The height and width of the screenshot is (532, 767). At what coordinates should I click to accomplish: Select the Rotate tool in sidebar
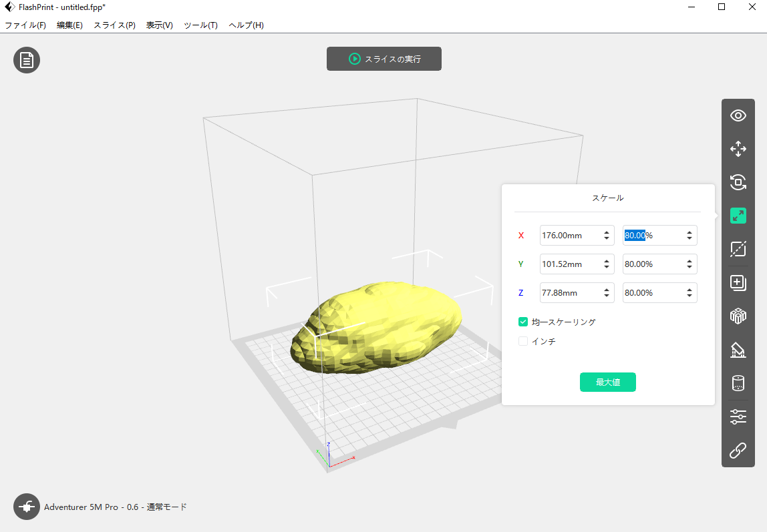click(738, 182)
